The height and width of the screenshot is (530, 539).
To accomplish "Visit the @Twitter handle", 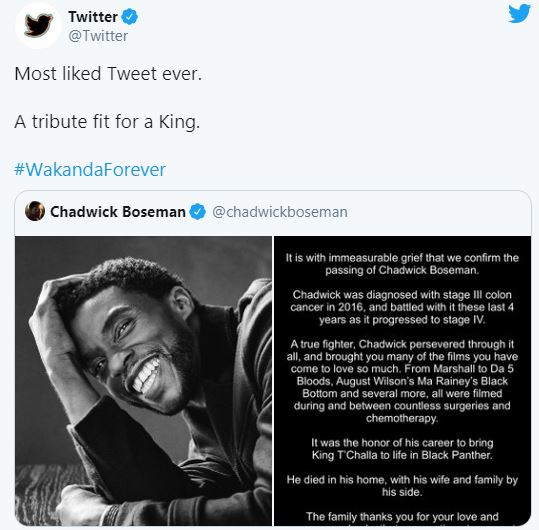I will [98, 36].
